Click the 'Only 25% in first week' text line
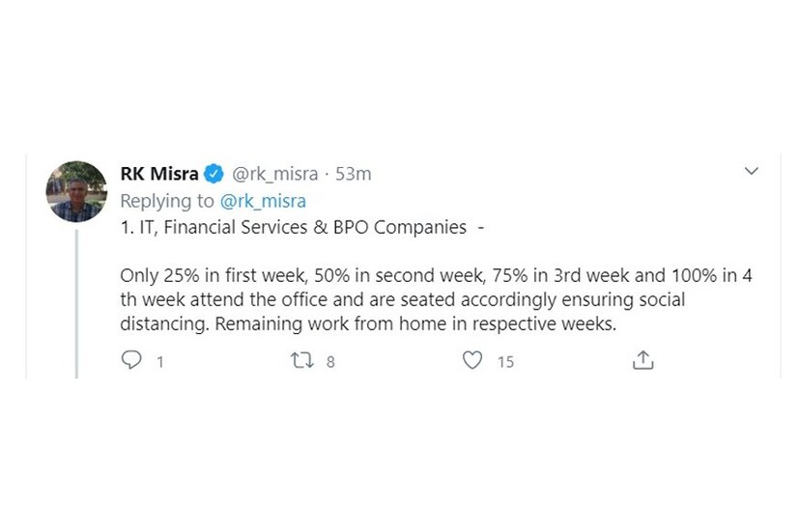The width and height of the screenshot is (799, 532). tap(435, 275)
